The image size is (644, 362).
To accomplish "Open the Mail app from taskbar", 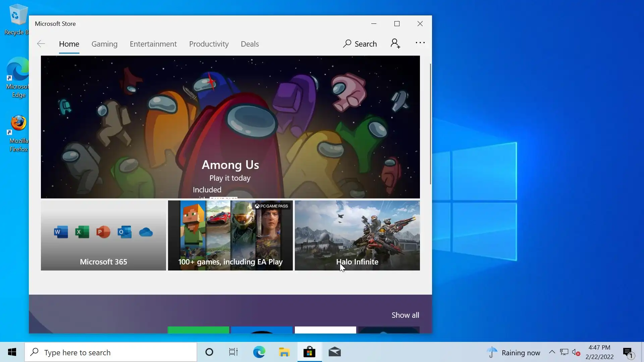I will click(334, 352).
